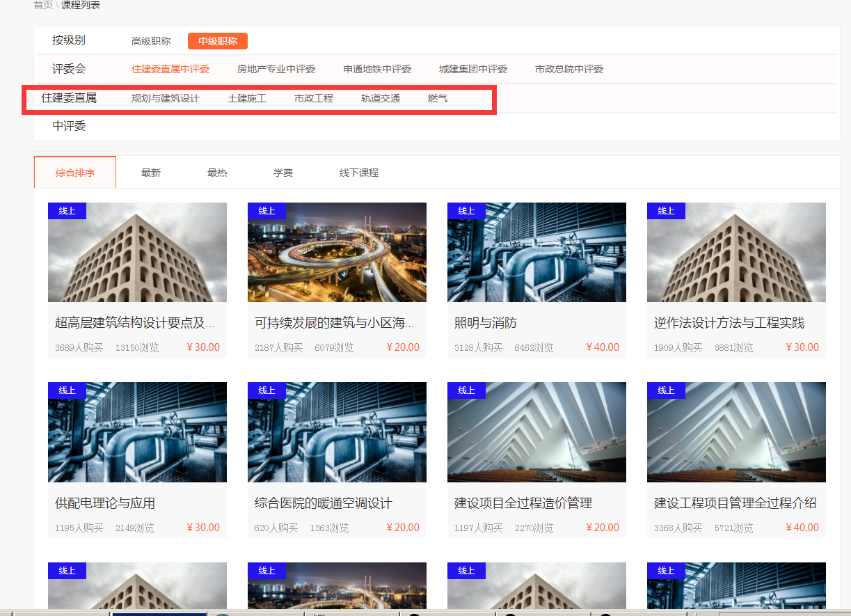Click 1195人购买 under 供配电 course
This screenshot has height=616, width=851.
click(79, 528)
